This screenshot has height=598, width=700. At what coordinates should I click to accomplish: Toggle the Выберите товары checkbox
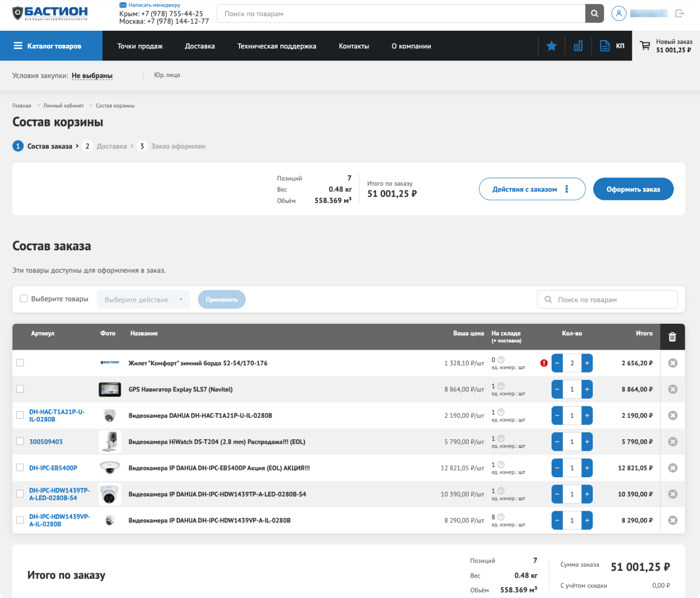23,299
